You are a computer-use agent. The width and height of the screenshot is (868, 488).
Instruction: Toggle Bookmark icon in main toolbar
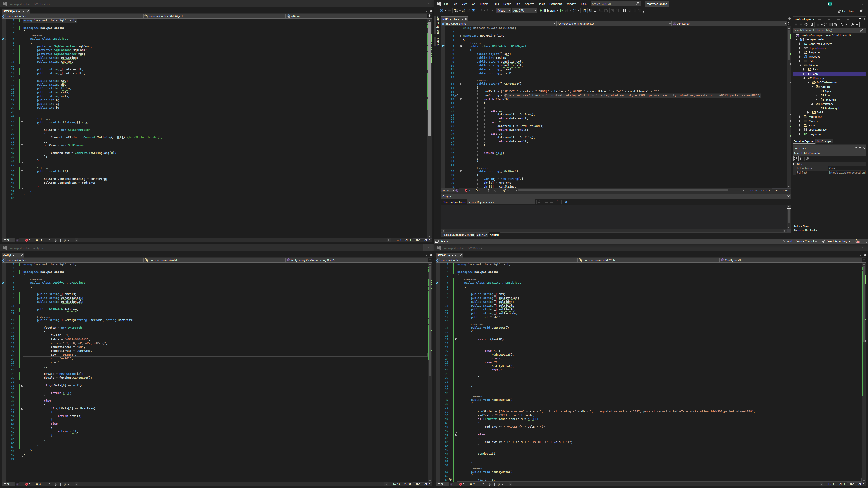click(625, 11)
